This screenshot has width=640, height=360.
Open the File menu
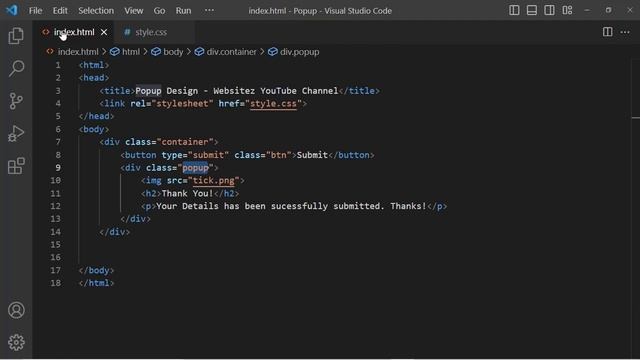pyautogui.click(x=36, y=11)
